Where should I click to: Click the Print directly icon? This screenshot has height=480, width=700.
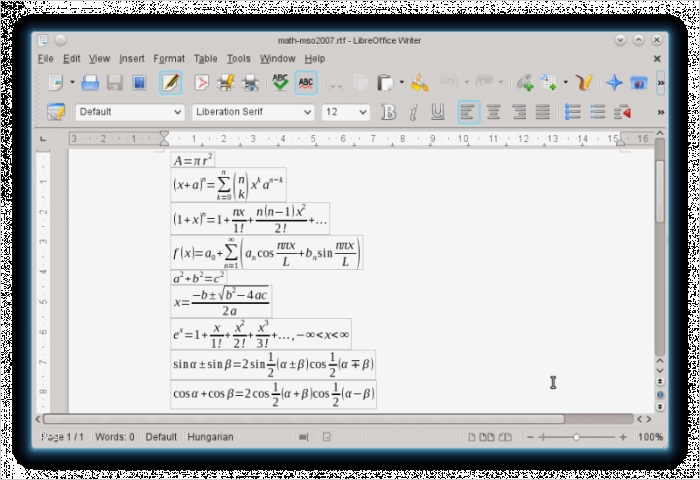tap(226, 83)
